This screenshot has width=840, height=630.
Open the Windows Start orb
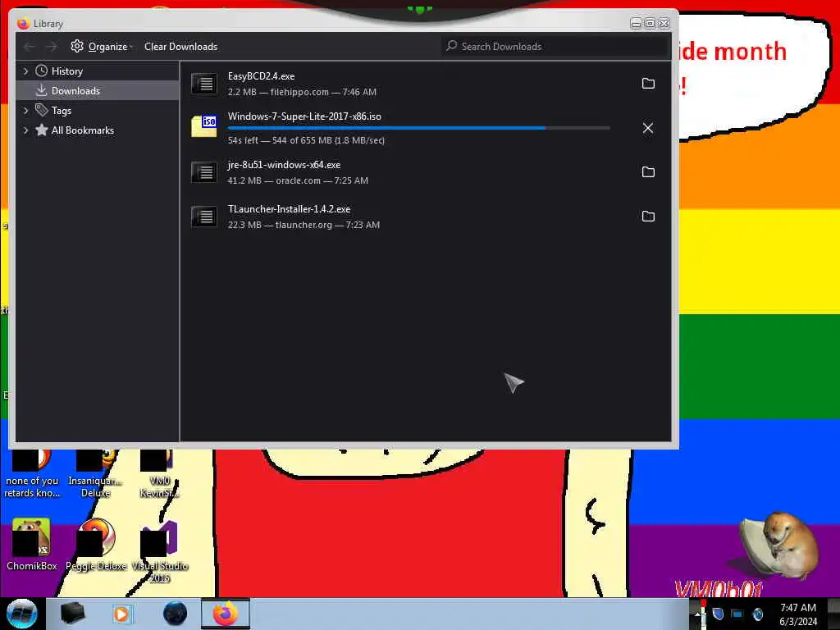[x=22, y=614]
